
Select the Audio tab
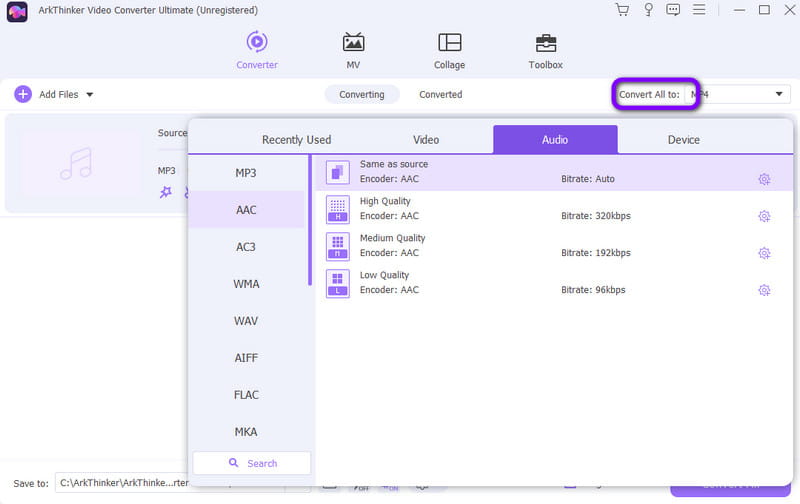[x=555, y=139]
